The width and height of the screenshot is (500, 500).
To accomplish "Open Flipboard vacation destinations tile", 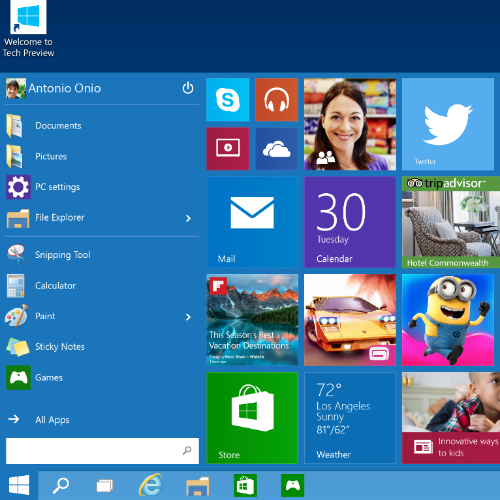I will click(252, 320).
